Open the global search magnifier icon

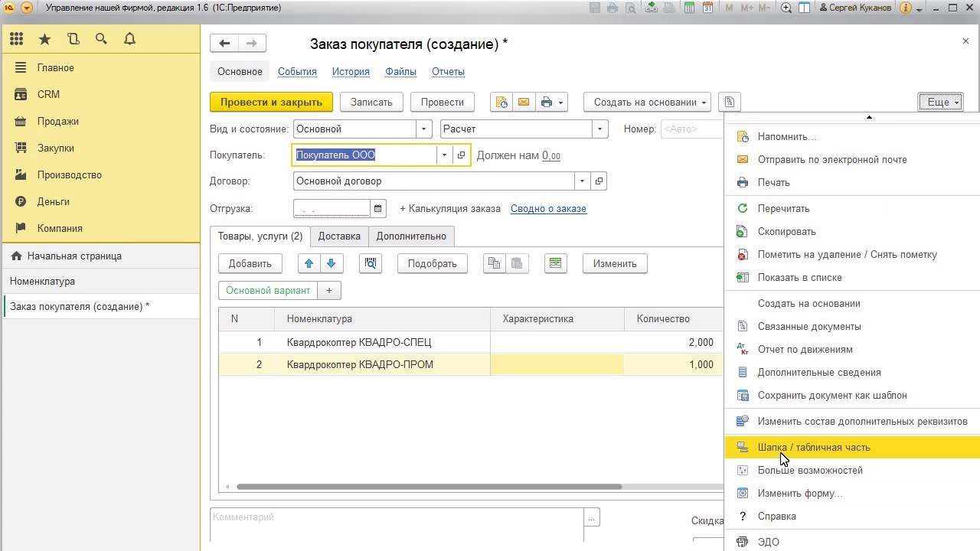click(101, 39)
